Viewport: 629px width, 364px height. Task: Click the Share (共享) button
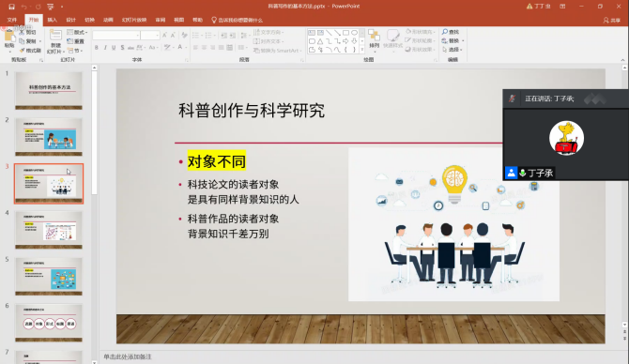click(x=612, y=20)
